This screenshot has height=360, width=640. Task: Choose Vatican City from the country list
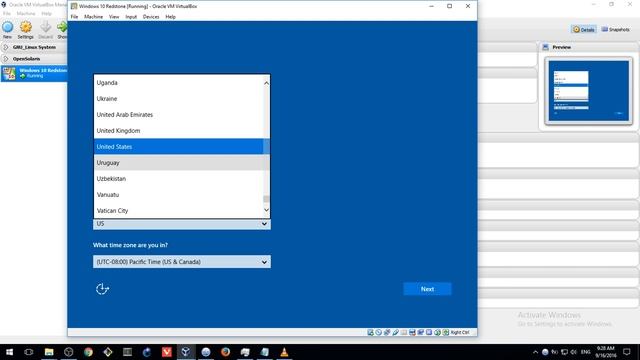click(x=178, y=211)
